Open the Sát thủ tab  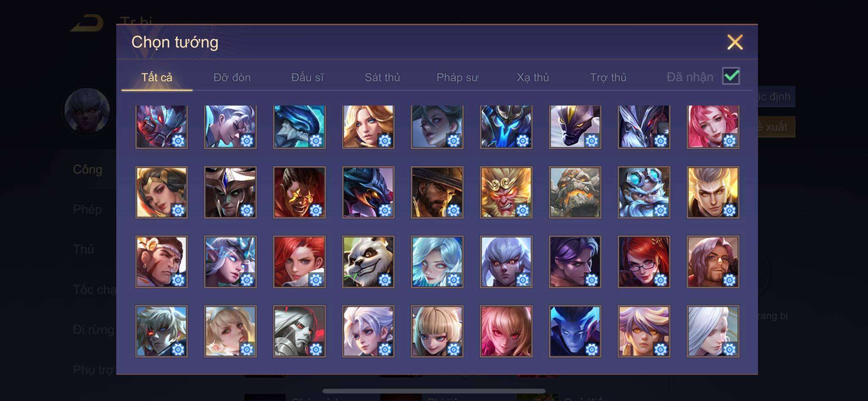(x=382, y=77)
